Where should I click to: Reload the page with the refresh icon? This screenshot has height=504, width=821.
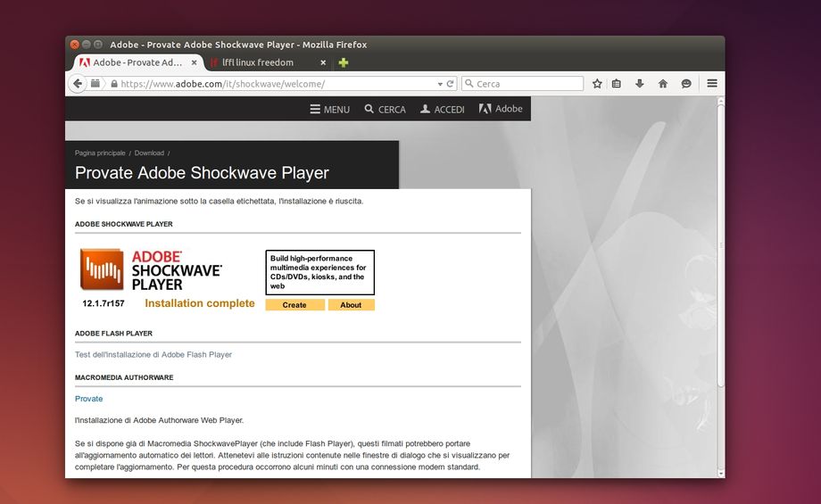coord(450,84)
